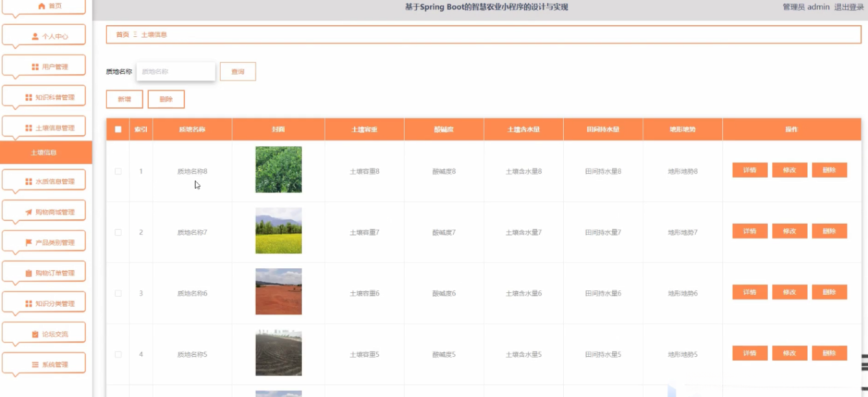Image resolution: width=868 pixels, height=397 pixels.
Task: Click the cell 地形地势5
Action: pos(683,354)
